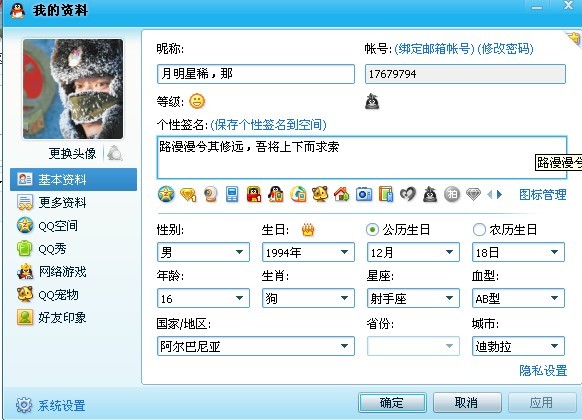Click 保存个性签名到空间 link
Viewport: 582px width, 420px height.
(x=268, y=125)
